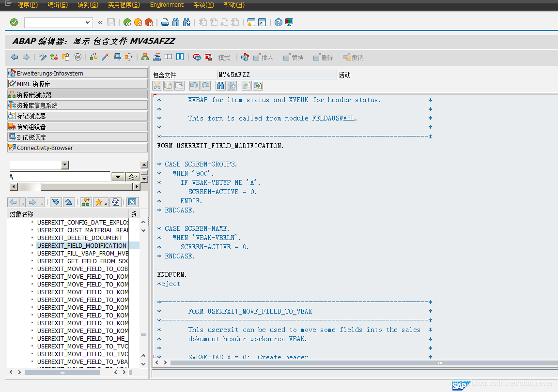Open 传输组织器 panel
Screen dimensions: 558x392
(77, 127)
